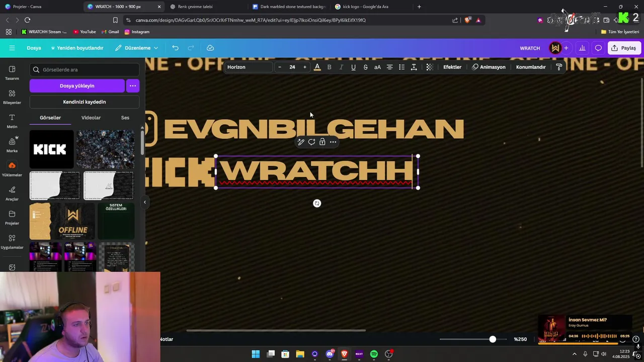This screenshot has width=644, height=362.
Task: Toggle uppercase aA text case
Action: (377, 67)
